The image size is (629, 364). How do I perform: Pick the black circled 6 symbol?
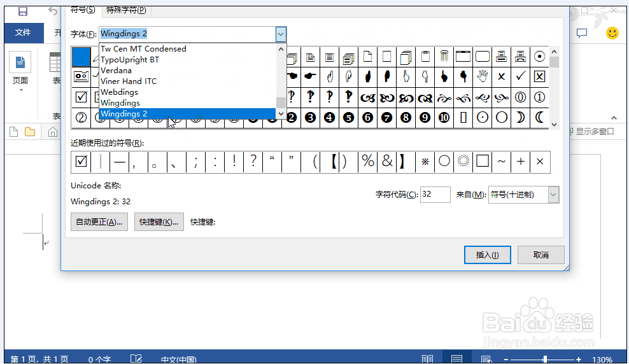[x=367, y=118]
